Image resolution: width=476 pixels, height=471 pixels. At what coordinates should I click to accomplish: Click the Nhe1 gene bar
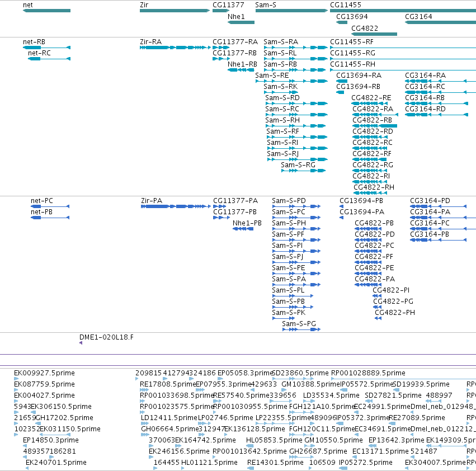tap(241, 22)
